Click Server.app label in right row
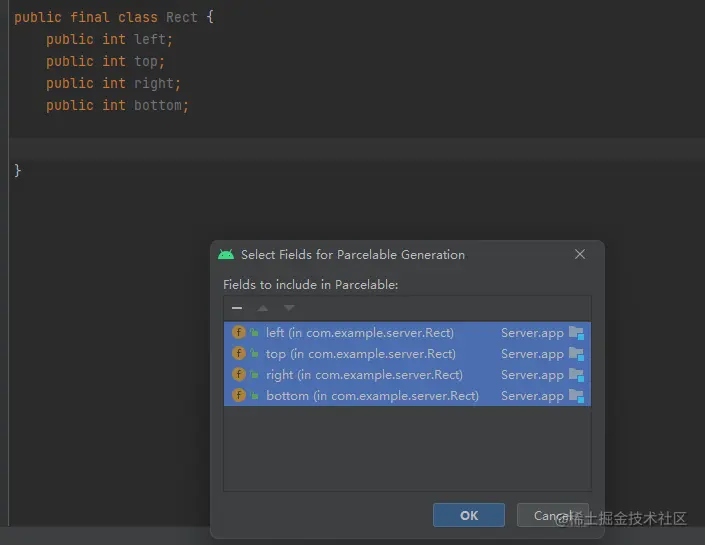The image size is (705, 545). (532, 375)
